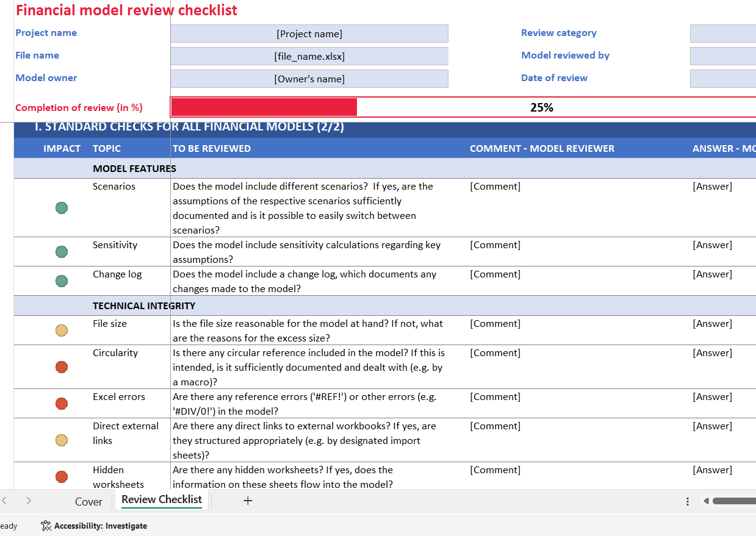
Task: Click the green impact dot for Change log
Action: 62,281
